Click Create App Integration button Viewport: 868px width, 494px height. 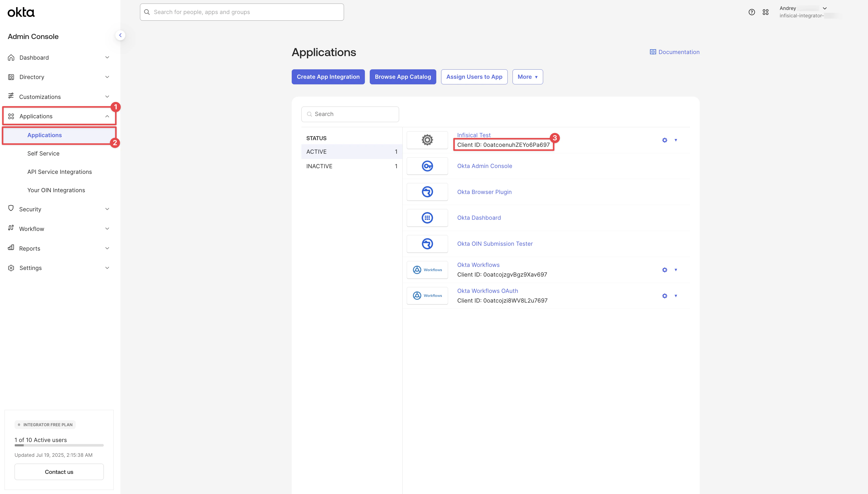point(328,77)
